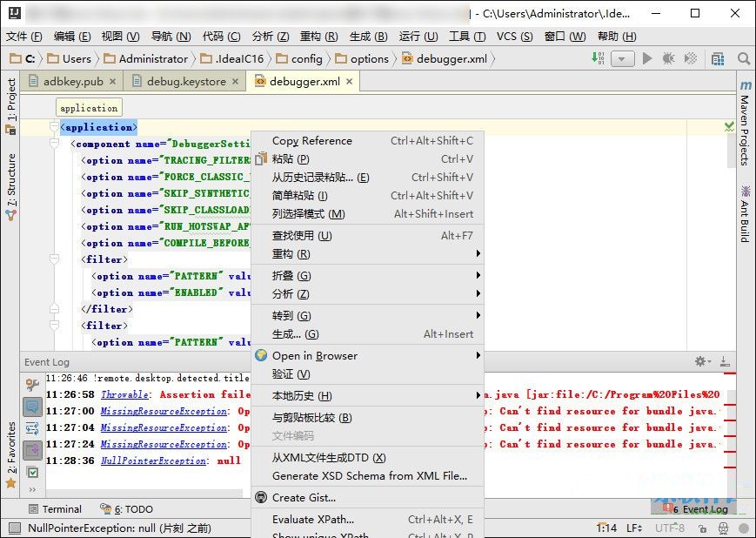Open the run configuration dropdown
The image size is (756, 538).
622,58
